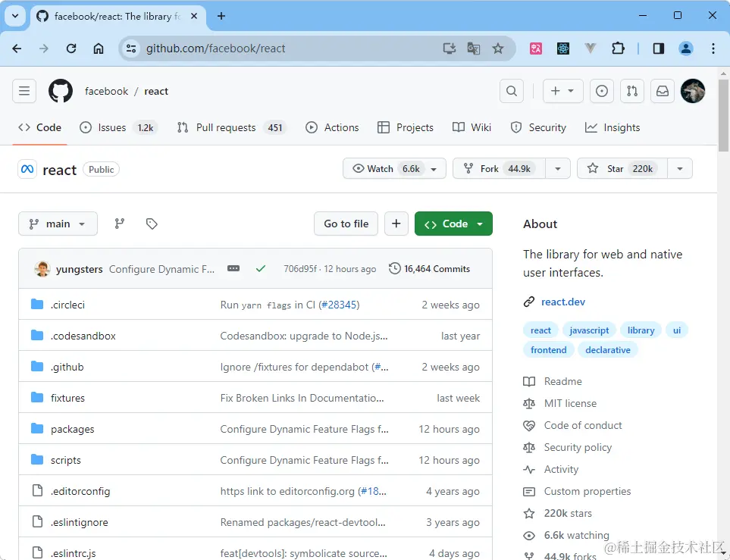Open notifications inbox icon
The image size is (730, 560).
(663, 91)
